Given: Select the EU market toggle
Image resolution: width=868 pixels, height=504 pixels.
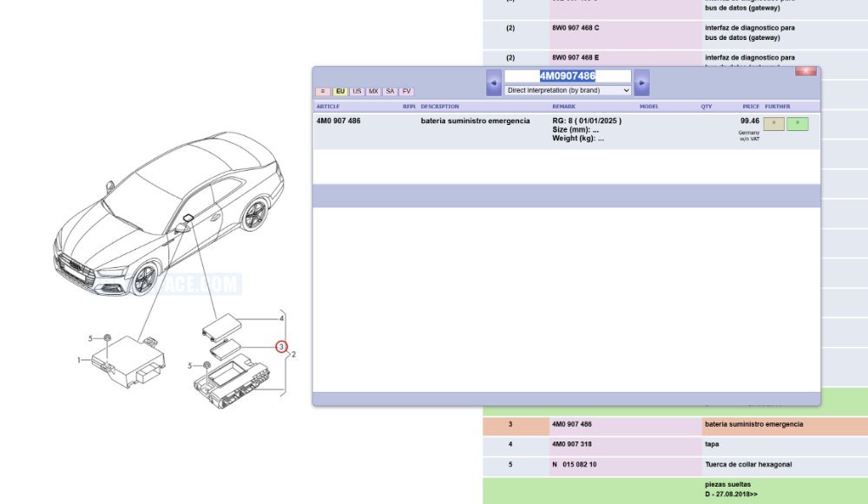Looking at the screenshot, I should (x=340, y=91).
